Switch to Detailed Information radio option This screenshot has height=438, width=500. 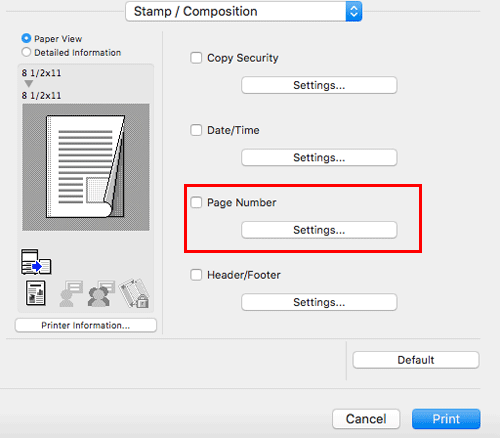tap(26, 52)
